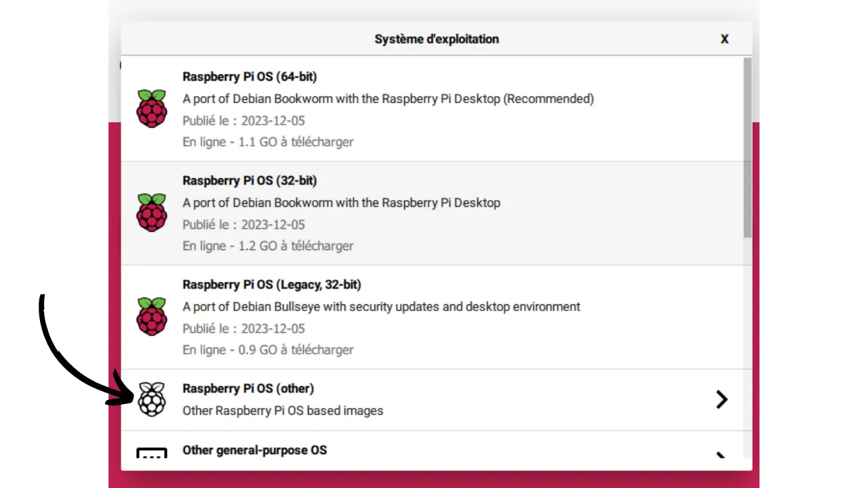868x488 pixels.
Task: Click the Raspberry Pi OS (32-bit) raspberry icon
Action: (x=151, y=213)
